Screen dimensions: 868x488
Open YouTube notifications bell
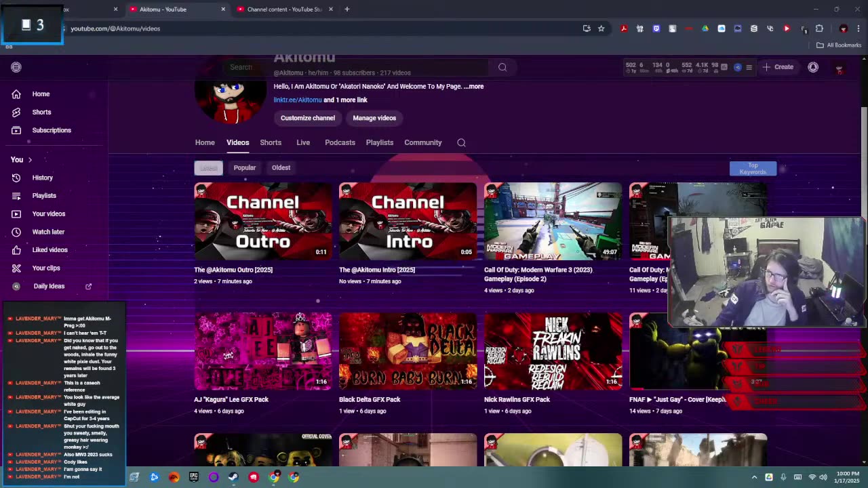(813, 67)
